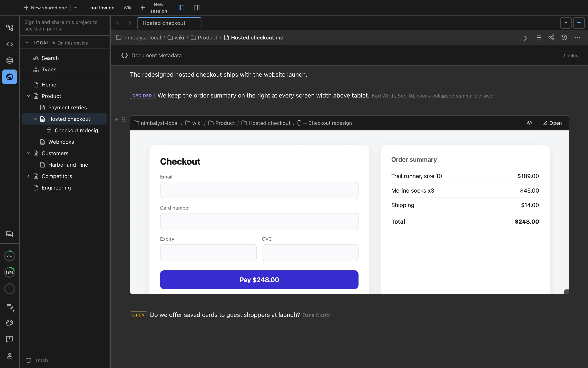This screenshot has width=588, height=368.
Task: Open version history clock icon
Action: tap(564, 38)
